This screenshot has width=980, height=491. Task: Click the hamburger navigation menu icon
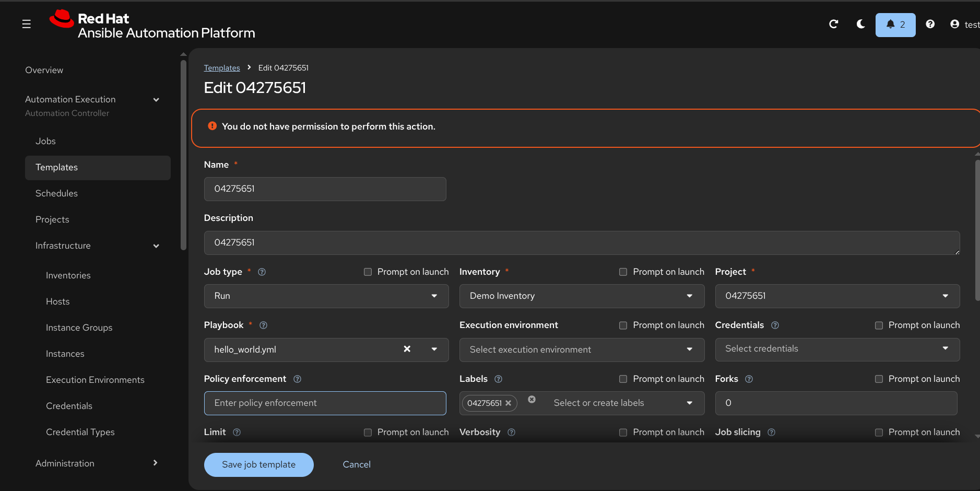coord(27,24)
